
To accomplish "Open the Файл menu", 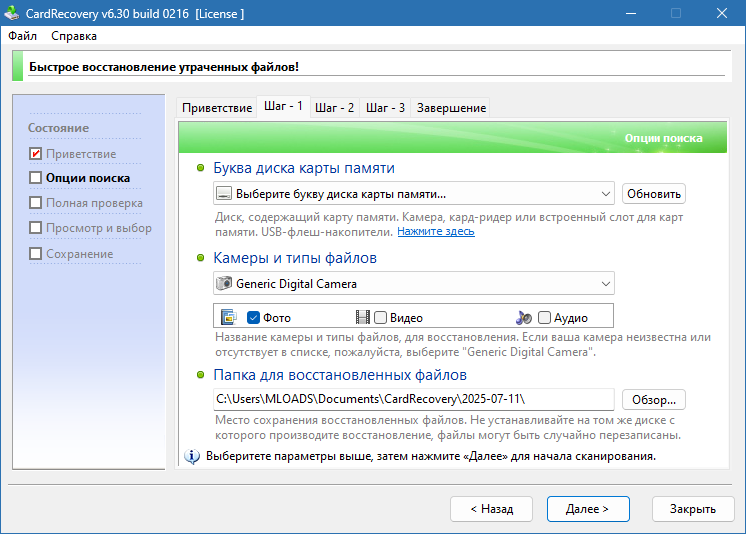I will pyautogui.click(x=22, y=36).
